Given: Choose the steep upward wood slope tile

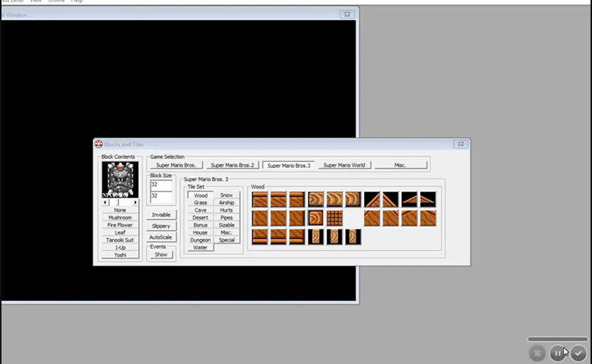Looking at the screenshot, I should tap(372, 199).
